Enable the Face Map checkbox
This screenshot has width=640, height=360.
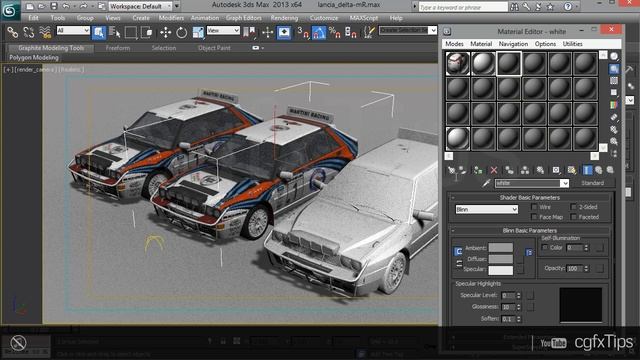pyautogui.click(x=534, y=217)
